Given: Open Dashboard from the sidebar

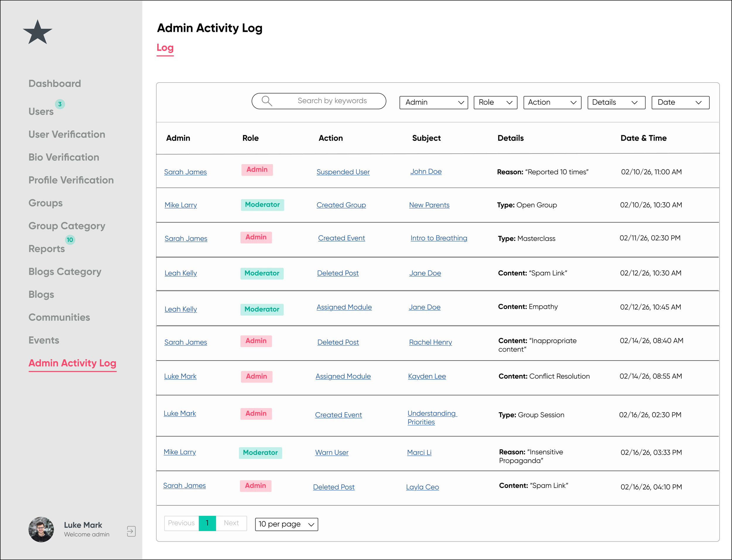Looking at the screenshot, I should (x=55, y=83).
